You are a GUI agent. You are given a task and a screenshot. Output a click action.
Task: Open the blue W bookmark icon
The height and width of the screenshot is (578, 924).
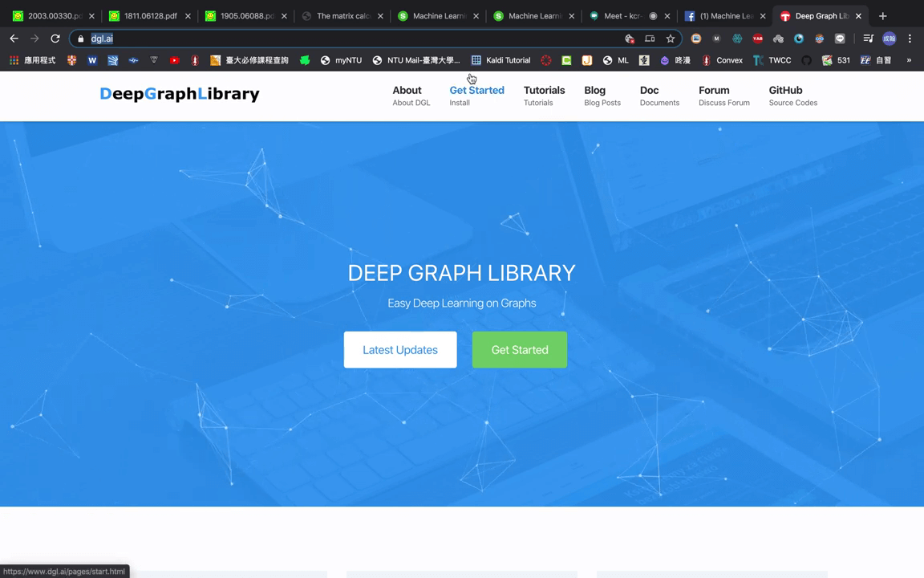click(92, 60)
